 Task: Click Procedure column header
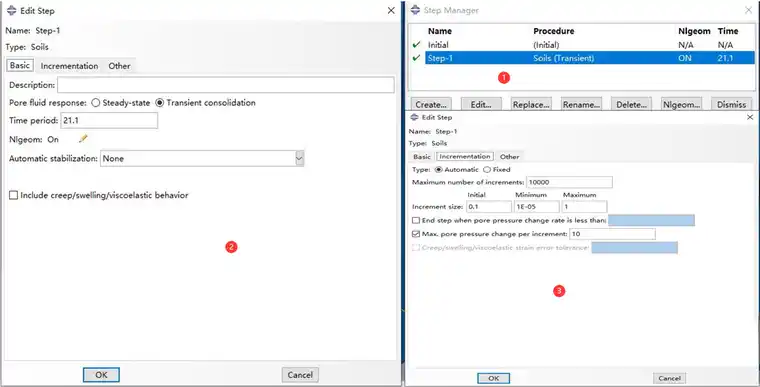click(554, 31)
